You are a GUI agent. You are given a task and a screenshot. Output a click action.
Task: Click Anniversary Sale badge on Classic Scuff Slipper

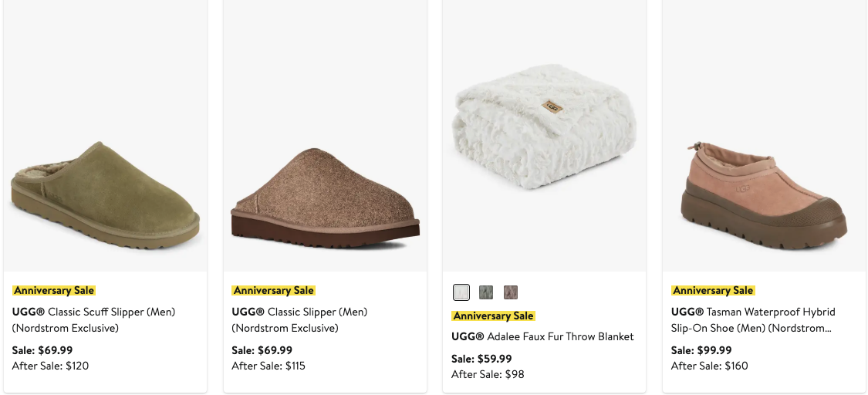coord(54,291)
